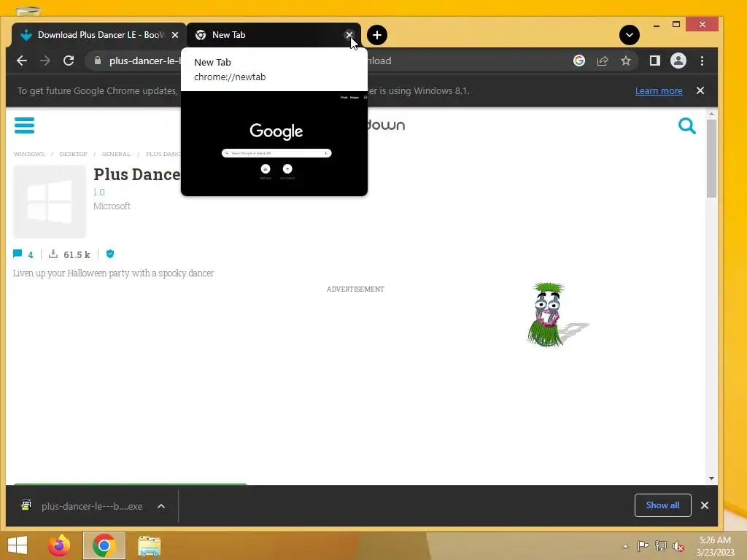Open Google icon in the address bar
Viewport: 747px width, 560px height.
[x=578, y=61]
